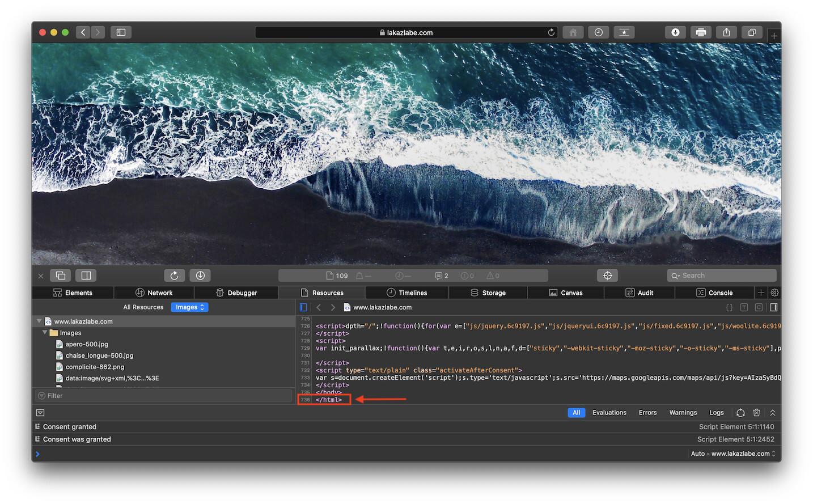Click the console log count 2 in dashboard
Image resolution: width=813 pixels, height=504 pixels.
point(442,276)
